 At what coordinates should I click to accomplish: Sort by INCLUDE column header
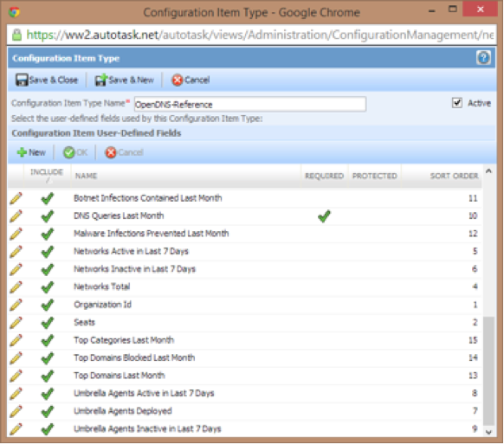point(47,176)
